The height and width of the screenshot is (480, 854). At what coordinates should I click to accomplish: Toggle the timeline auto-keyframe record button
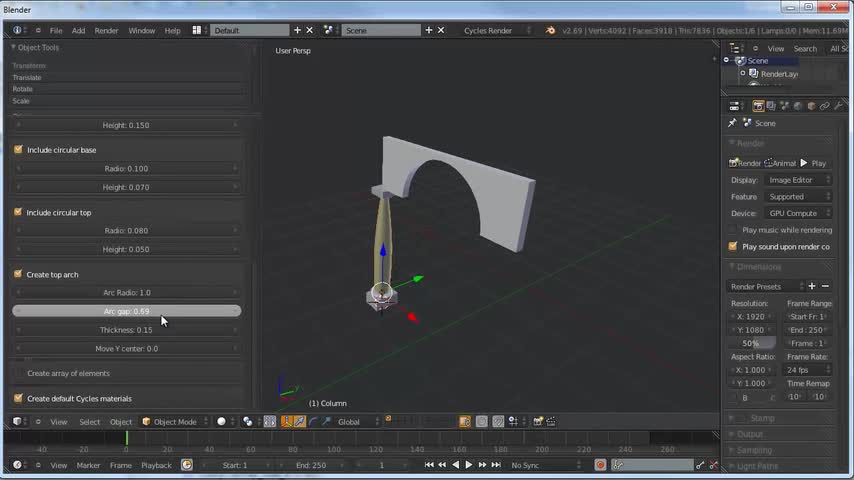[x=600, y=465]
